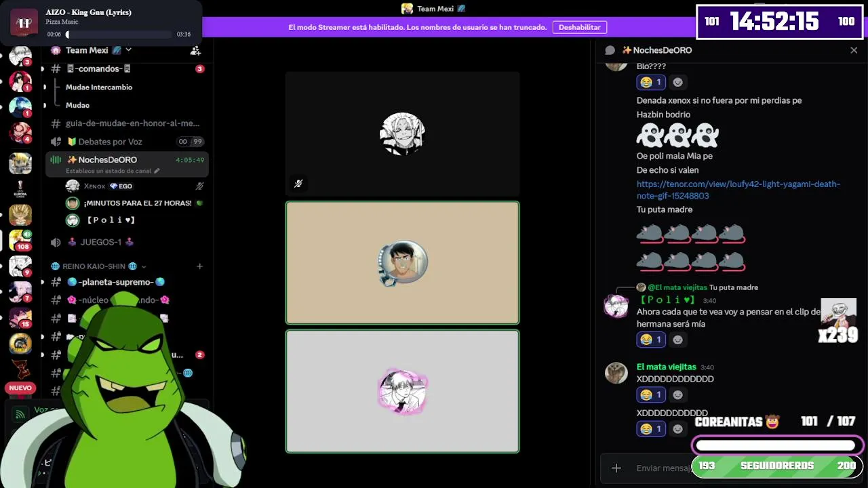
Task: Add reaction to the first XDDDD message
Action: (x=677, y=394)
